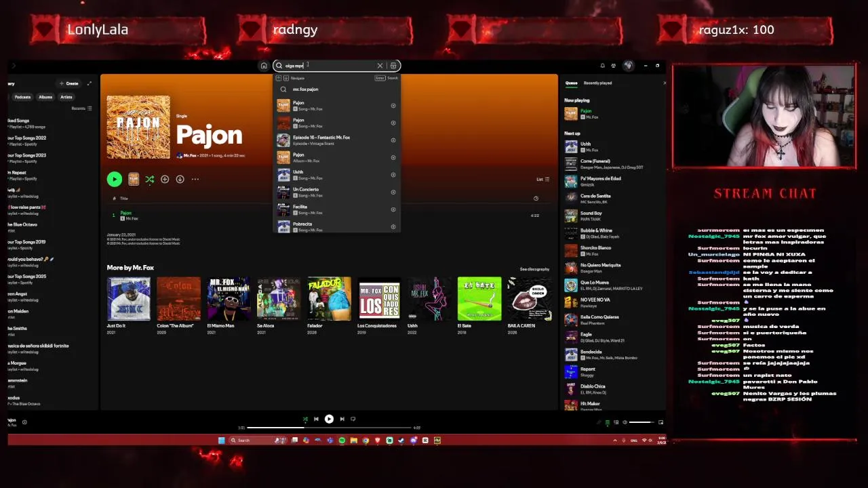
Task: Add the Facilita result with its plus icon
Action: click(393, 209)
